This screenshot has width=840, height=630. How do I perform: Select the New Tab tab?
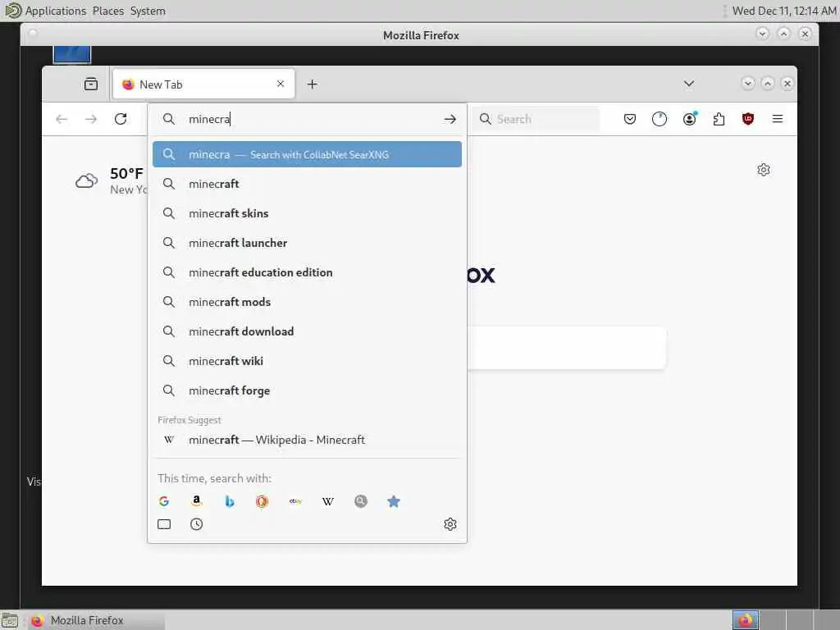[203, 84]
